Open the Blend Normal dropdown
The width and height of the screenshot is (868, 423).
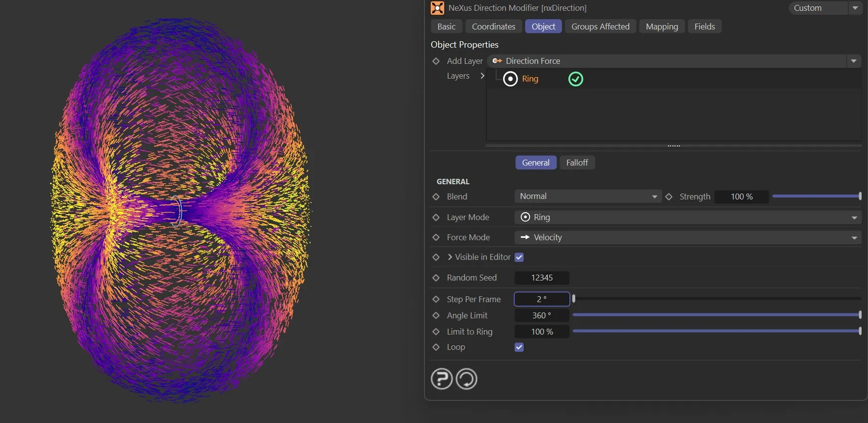pyautogui.click(x=588, y=197)
